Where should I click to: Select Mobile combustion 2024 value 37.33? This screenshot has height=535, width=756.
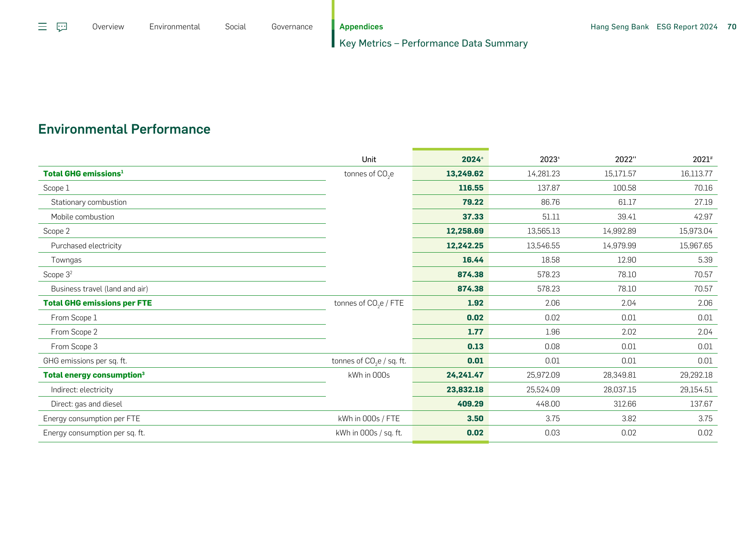473,217
